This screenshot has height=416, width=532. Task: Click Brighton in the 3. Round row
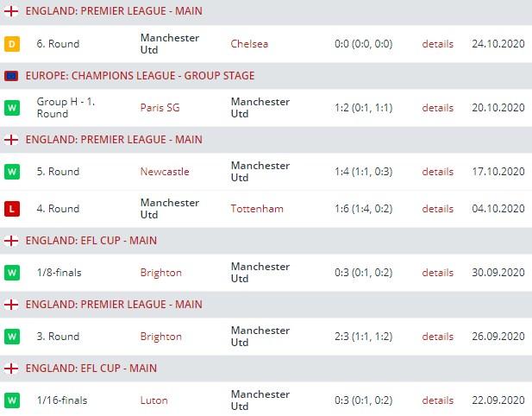click(x=161, y=337)
